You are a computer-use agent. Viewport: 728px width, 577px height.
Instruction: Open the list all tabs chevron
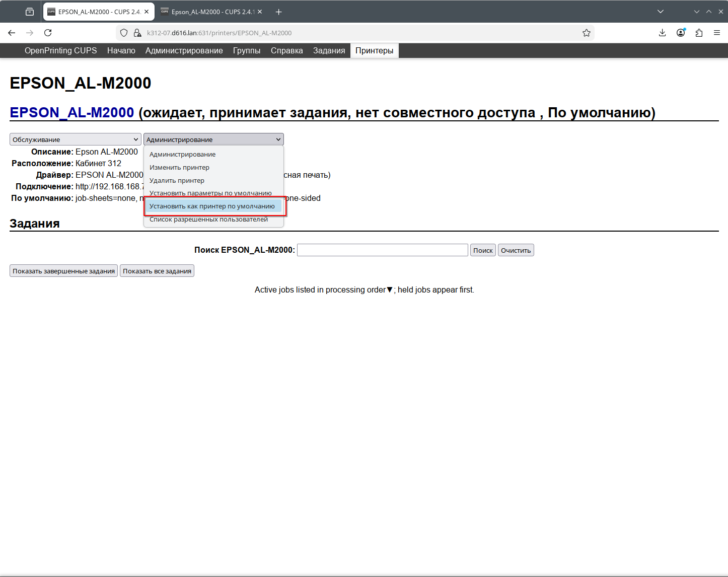(x=661, y=12)
